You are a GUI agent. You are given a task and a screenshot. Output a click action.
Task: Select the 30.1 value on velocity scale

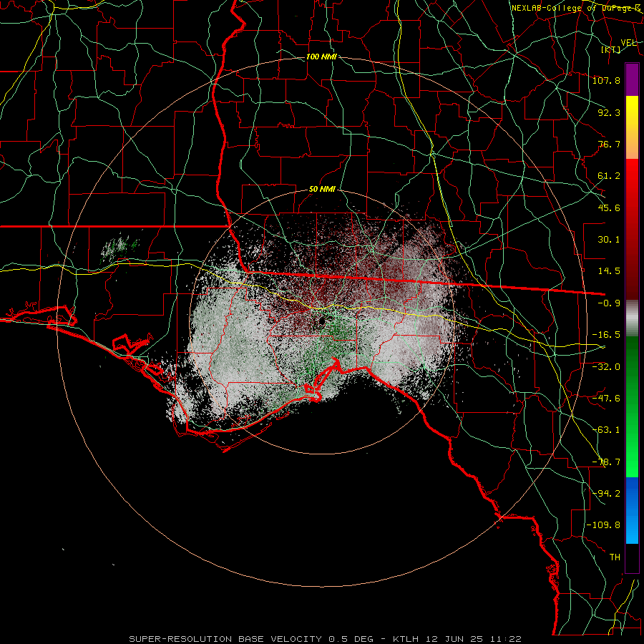pyautogui.click(x=609, y=239)
